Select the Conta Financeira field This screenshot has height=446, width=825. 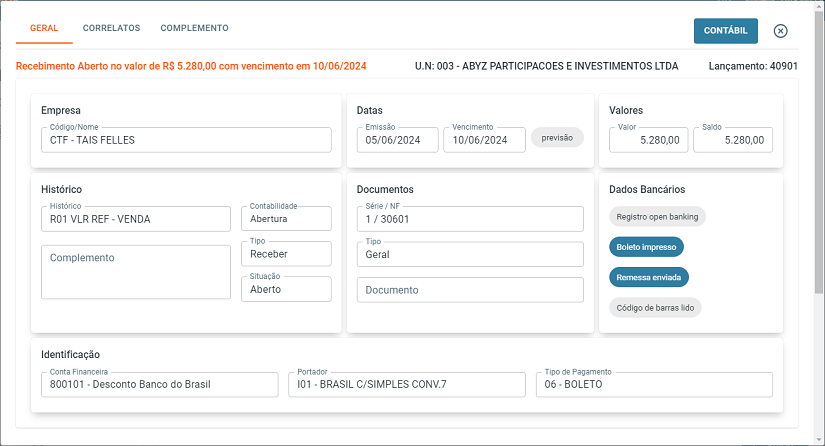(x=160, y=385)
